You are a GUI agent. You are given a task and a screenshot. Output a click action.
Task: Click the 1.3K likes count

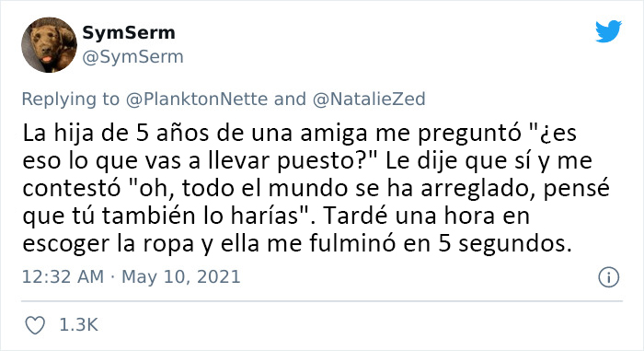click(79, 325)
